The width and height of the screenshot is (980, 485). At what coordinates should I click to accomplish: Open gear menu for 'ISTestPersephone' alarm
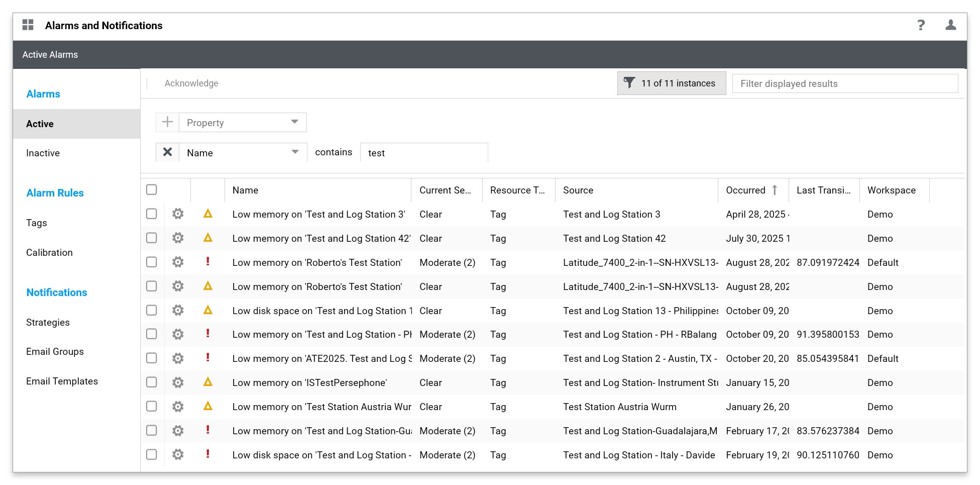click(178, 382)
